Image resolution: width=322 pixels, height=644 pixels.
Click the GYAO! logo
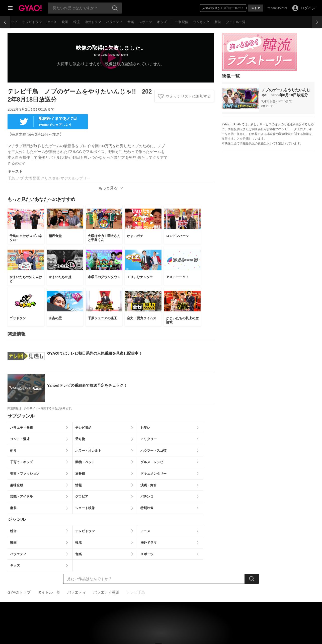coord(30,8)
